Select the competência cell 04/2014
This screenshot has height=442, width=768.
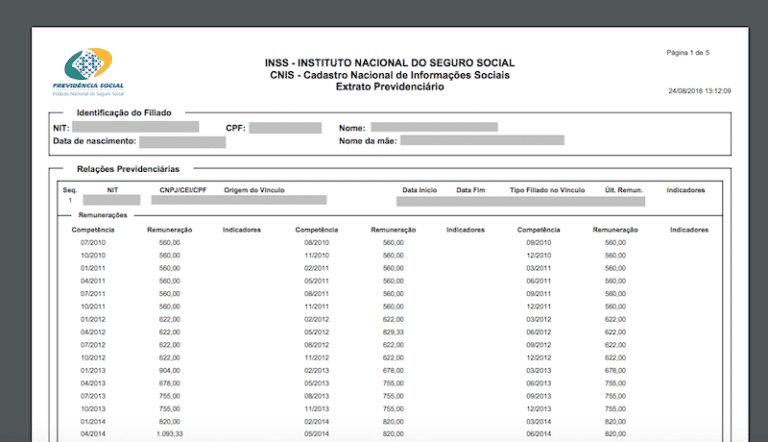(x=93, y=434)
